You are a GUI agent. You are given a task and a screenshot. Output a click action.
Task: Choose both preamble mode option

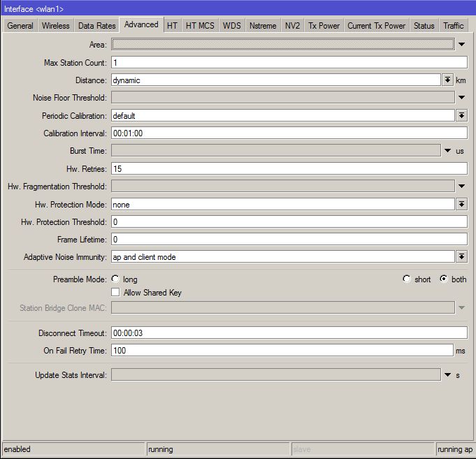coord(443,279)
